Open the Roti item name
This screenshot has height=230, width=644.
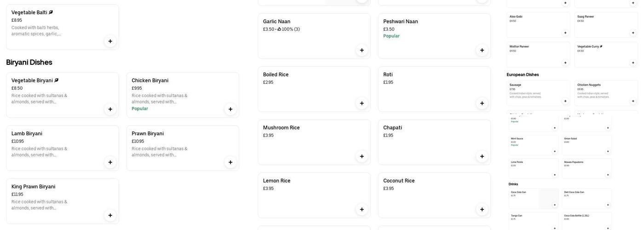[388, 75]
